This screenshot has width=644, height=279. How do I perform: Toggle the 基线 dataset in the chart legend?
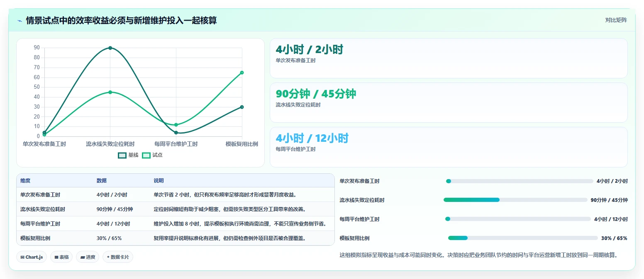128,155
